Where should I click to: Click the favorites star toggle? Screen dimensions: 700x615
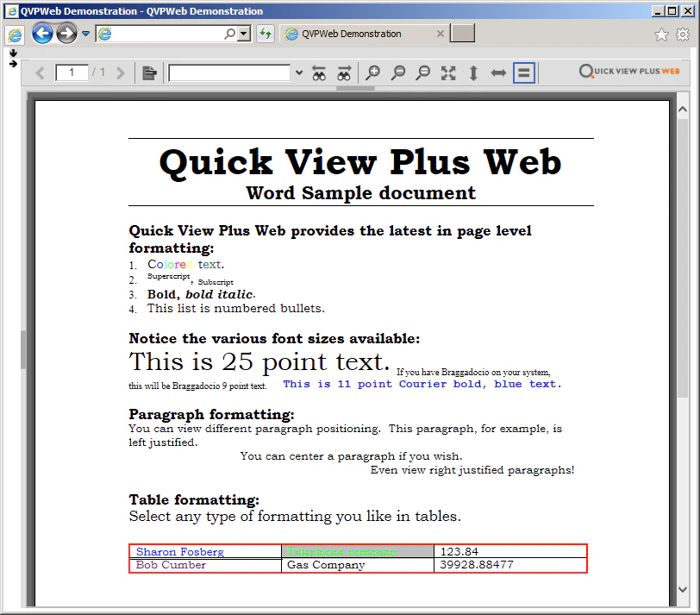click(660, 34)
